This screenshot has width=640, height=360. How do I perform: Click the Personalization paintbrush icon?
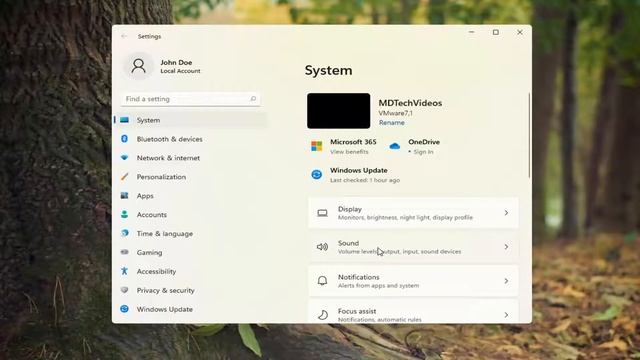pos(124,177)
